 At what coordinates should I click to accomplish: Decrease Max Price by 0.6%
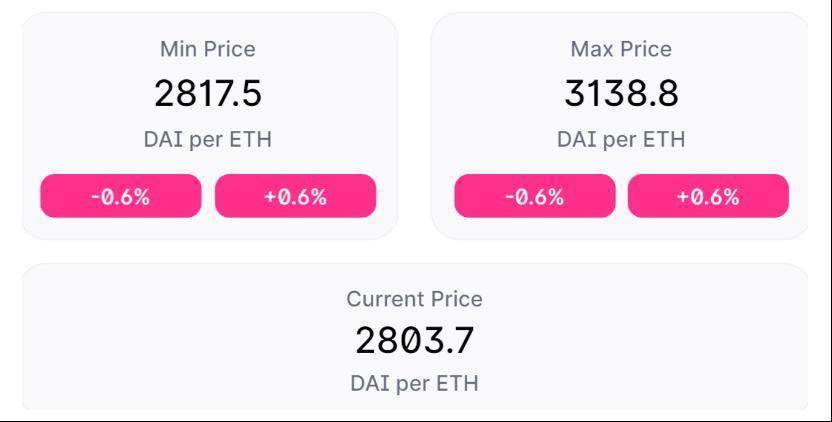point(534,196)
